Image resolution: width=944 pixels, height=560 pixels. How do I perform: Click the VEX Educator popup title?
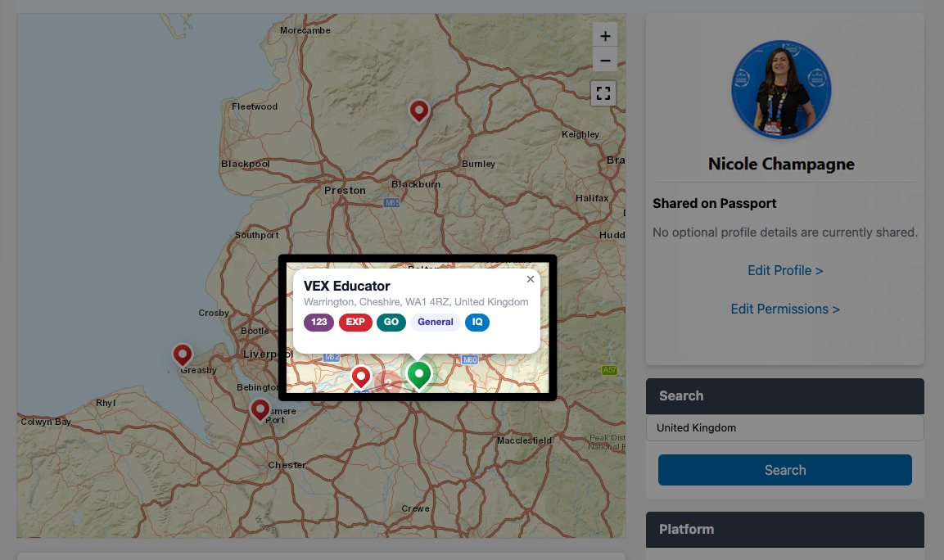pos(347,286)
